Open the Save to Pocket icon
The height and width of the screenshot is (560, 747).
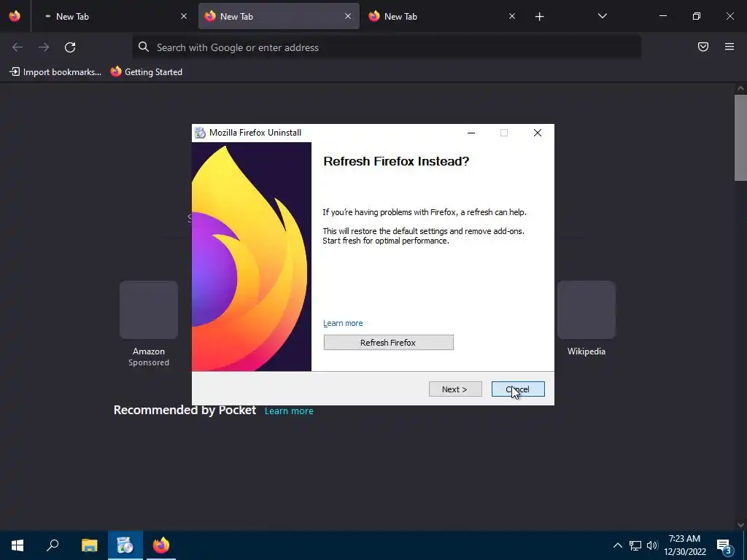pos(703,47)
